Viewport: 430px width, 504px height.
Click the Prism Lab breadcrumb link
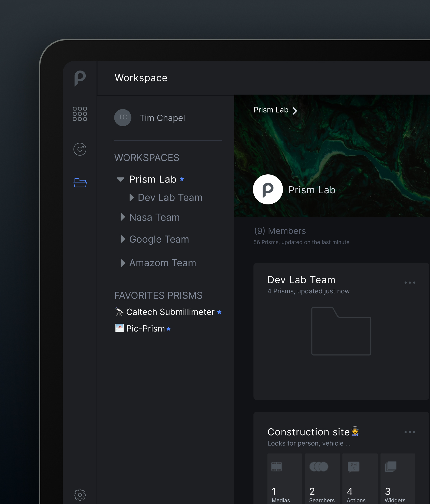pos(271,110)
